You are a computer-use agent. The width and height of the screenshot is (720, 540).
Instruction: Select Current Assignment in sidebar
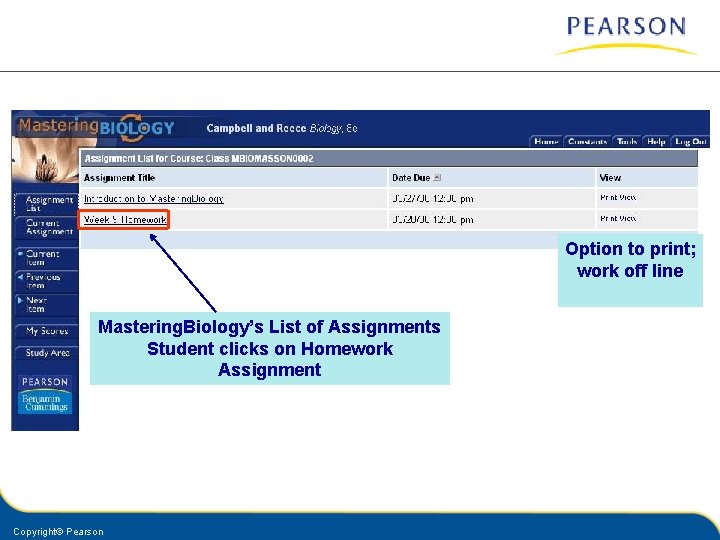[47, 227]
